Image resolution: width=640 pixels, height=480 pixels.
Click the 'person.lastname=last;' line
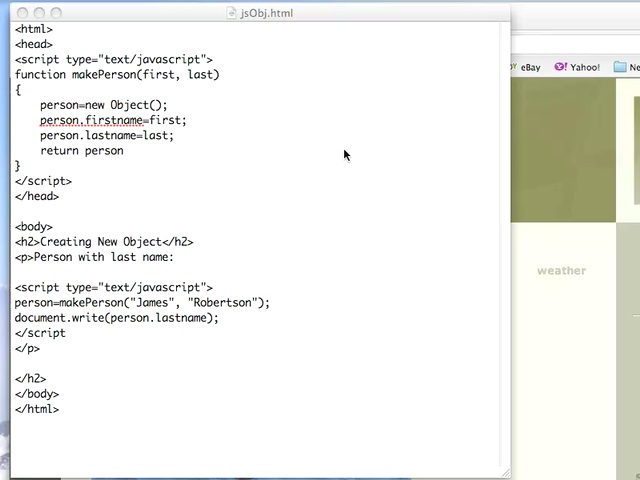tap(107, 136)
